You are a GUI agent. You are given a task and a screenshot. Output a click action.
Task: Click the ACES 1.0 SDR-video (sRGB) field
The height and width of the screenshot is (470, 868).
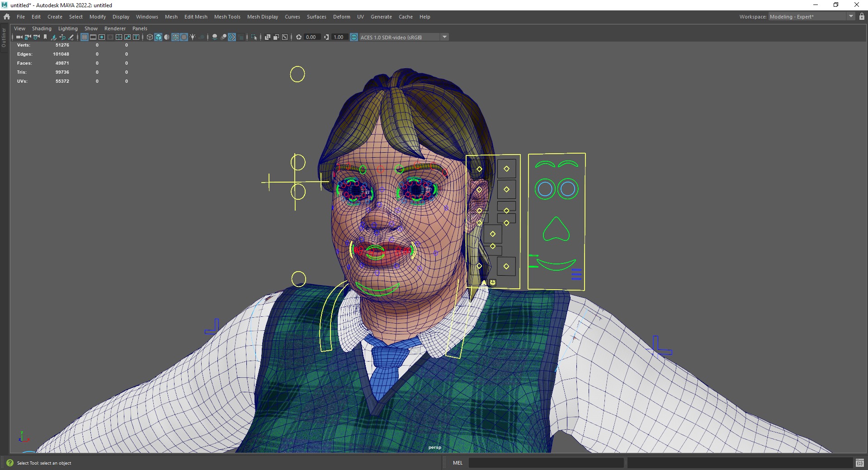(x=400, y=37)
